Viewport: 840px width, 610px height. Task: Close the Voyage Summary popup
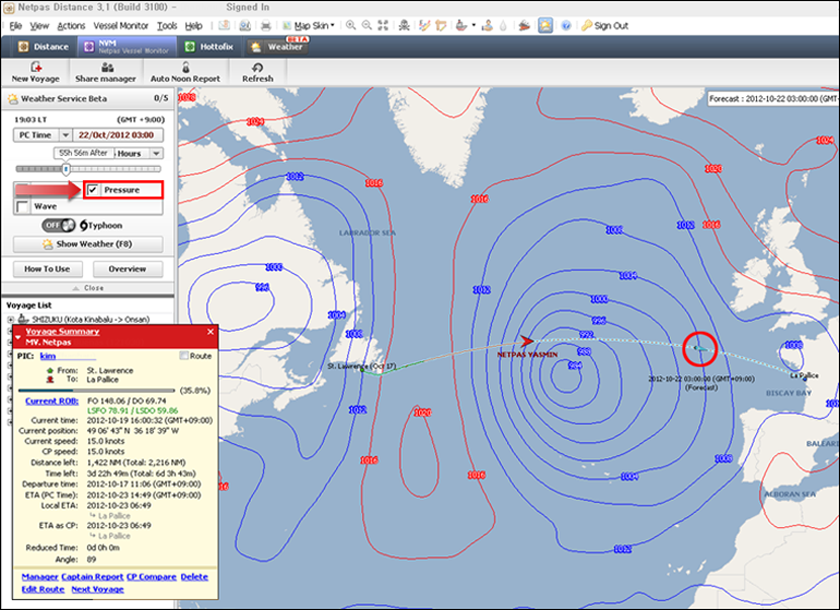point(211,332)
